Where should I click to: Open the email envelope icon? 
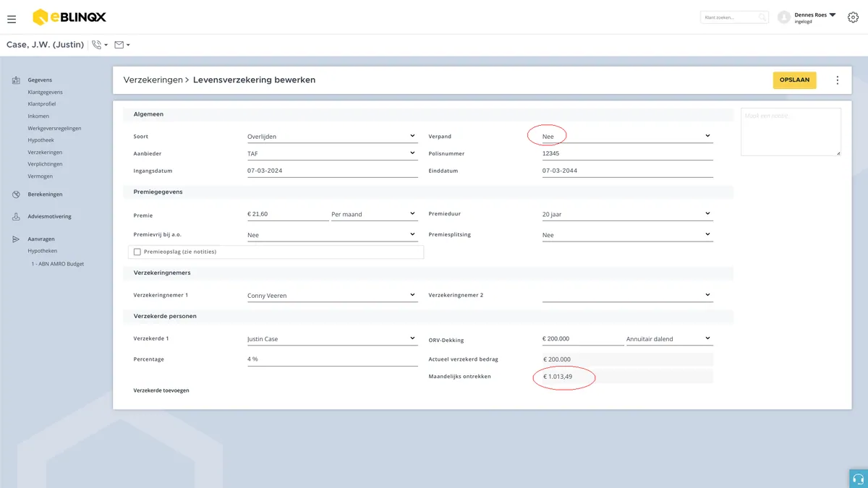(119, 45)
